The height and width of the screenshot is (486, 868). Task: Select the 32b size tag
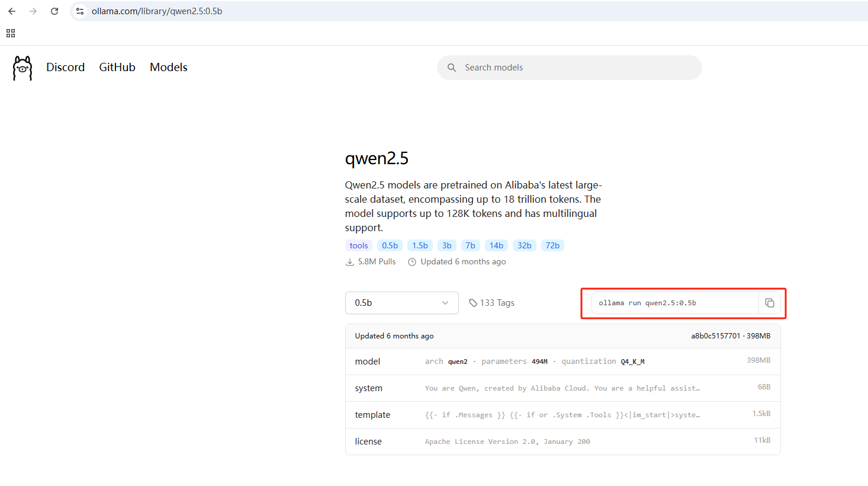[x=525, y=245]
